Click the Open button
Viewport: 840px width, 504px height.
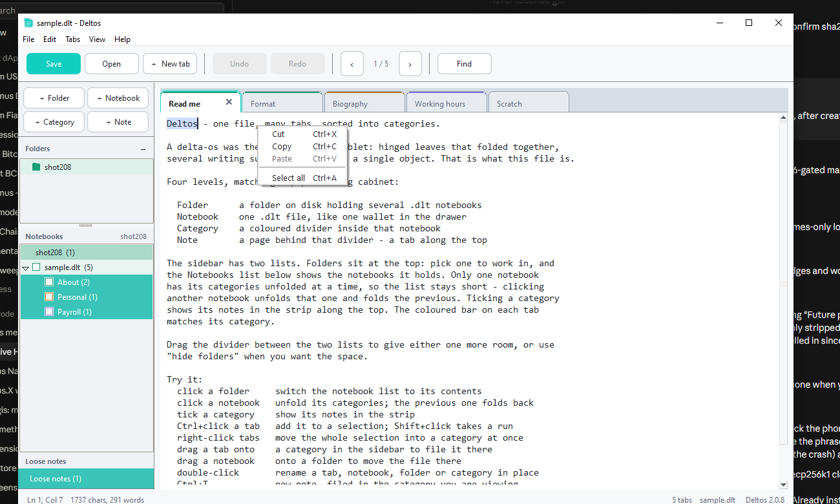coord(112,64)
